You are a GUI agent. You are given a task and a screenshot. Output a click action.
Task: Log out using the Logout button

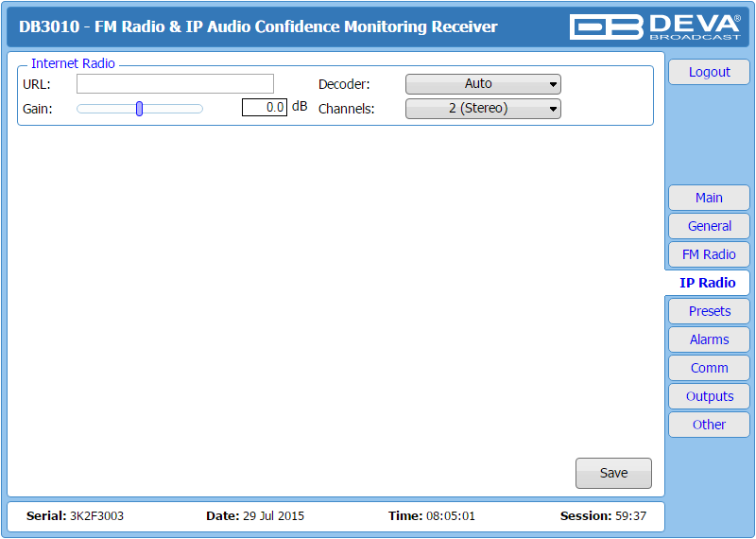click(x=709, y=72)
